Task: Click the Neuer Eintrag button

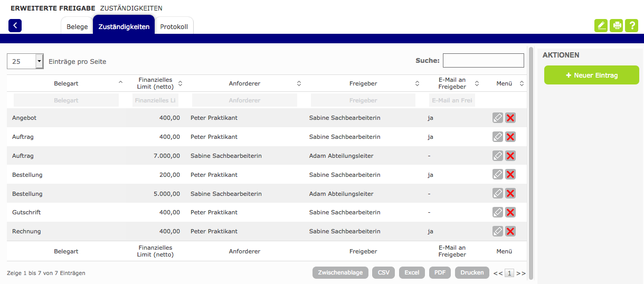Action: coord(591,75)
